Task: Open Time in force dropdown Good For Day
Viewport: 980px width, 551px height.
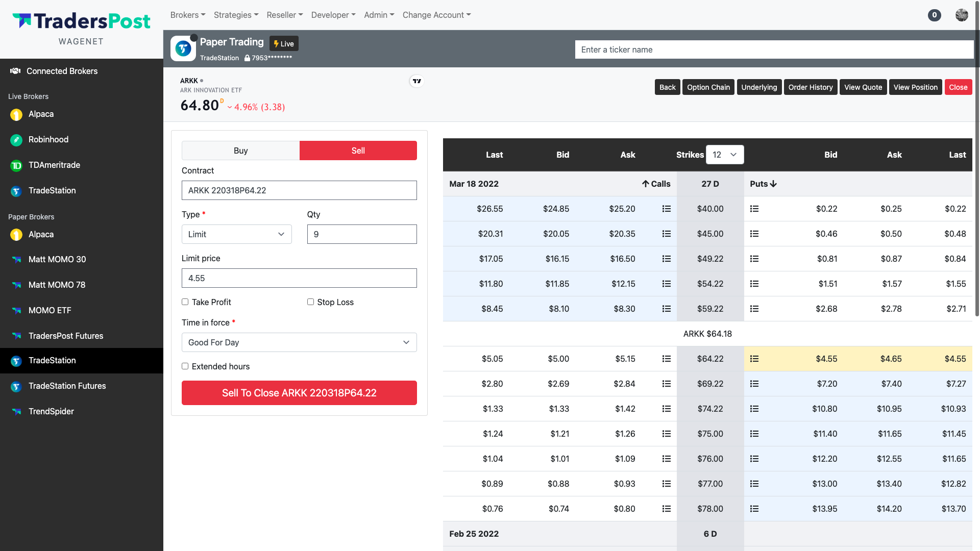Action: [x=299, y=342]
